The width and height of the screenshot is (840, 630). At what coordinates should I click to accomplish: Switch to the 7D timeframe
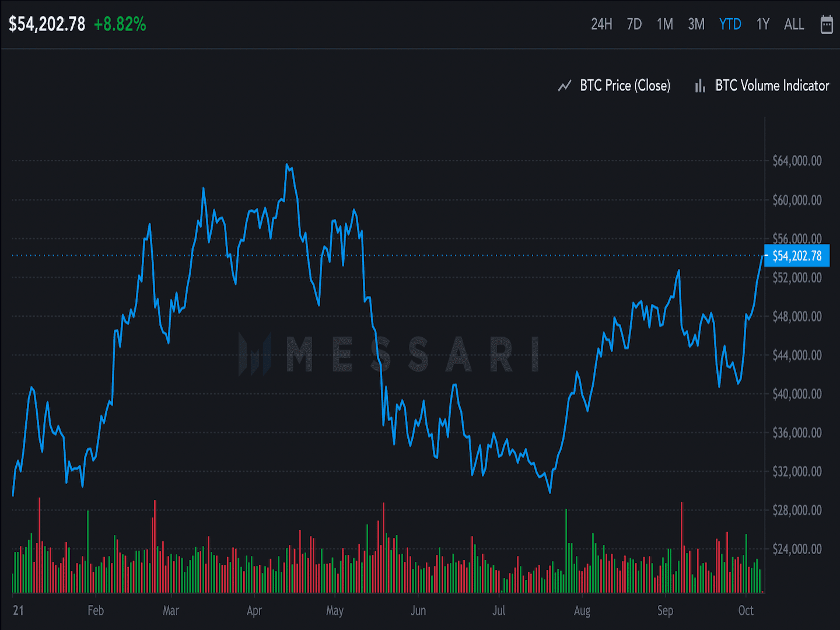coord(633,24)
